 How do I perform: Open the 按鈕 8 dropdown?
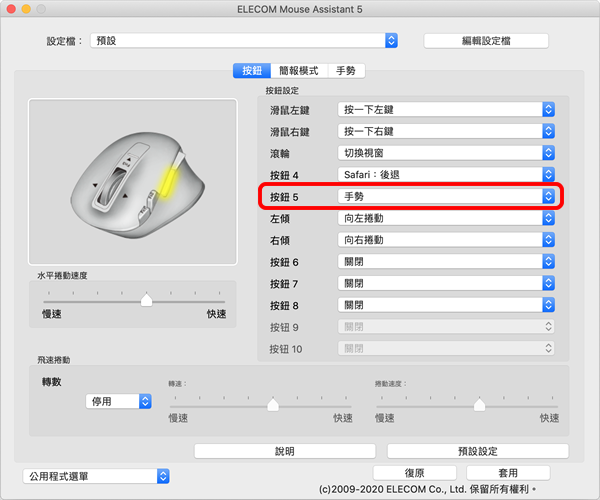point(446,305)
